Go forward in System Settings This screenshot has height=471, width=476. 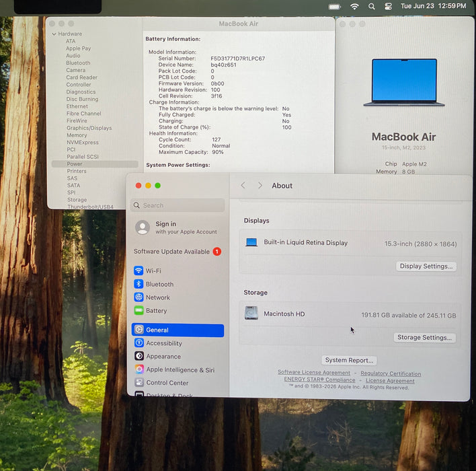(x=260, y=185)
